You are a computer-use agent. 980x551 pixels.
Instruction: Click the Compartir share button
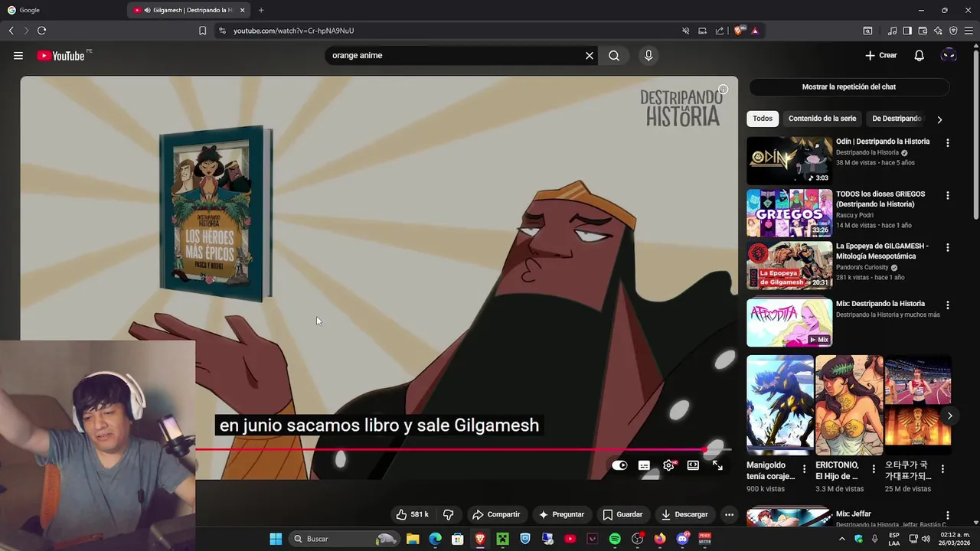coord(496,514)
